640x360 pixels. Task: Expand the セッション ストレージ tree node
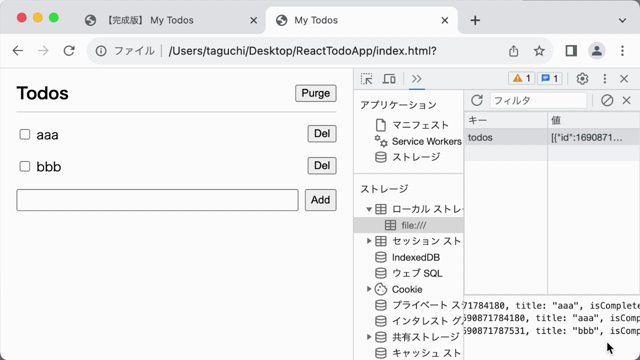point(369,241)
